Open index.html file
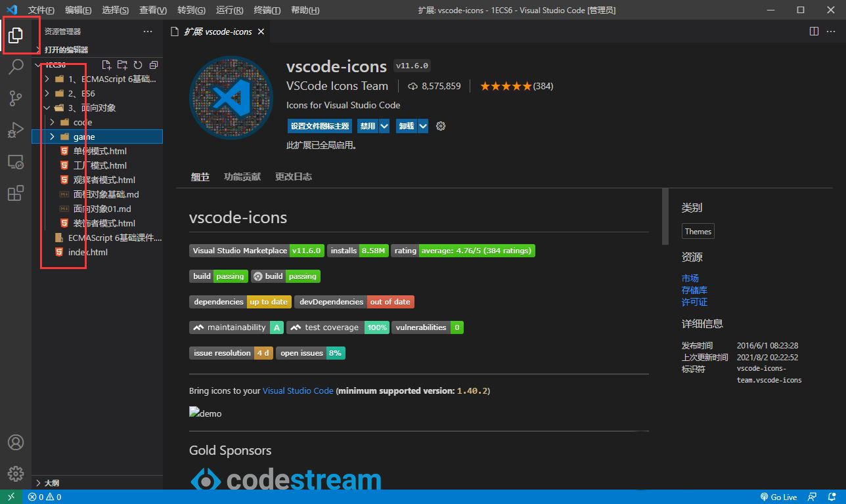This screenshot has width=846, height=504. coord(97,252)
